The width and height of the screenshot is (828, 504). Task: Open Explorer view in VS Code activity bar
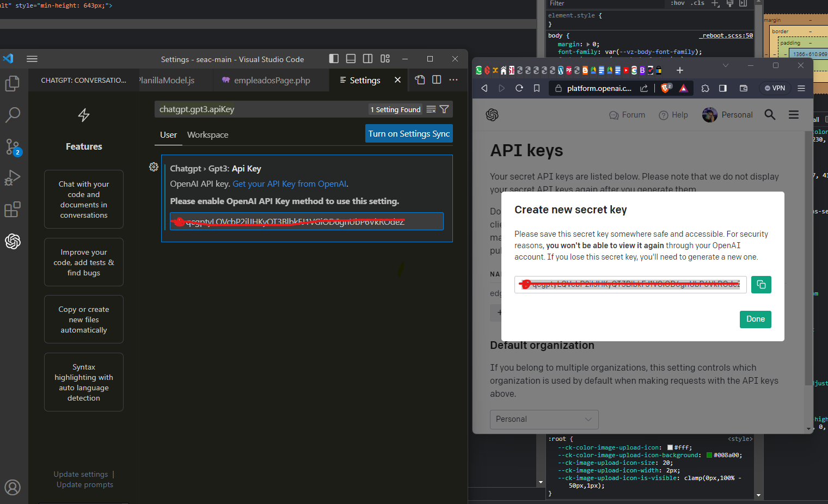click(x=12, y=83)
